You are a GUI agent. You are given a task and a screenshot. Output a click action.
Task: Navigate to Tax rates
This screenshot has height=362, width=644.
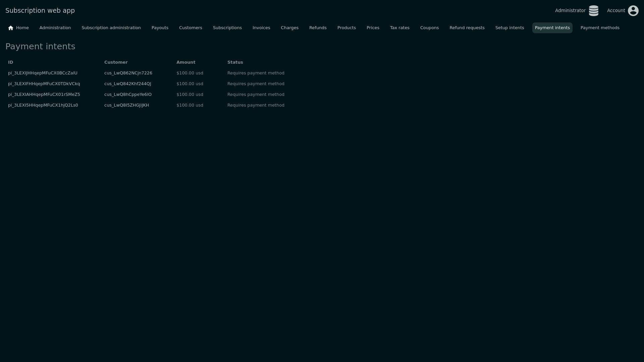tap(399, 28)
